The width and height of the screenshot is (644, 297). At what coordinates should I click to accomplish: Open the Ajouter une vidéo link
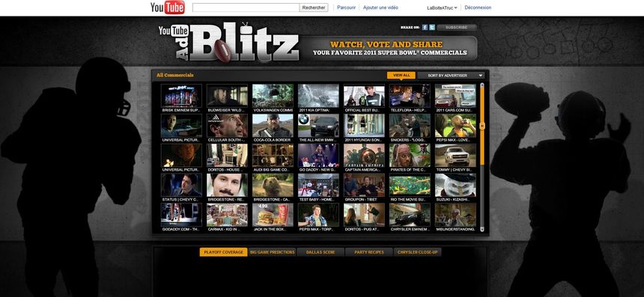[x=380, y=7]
